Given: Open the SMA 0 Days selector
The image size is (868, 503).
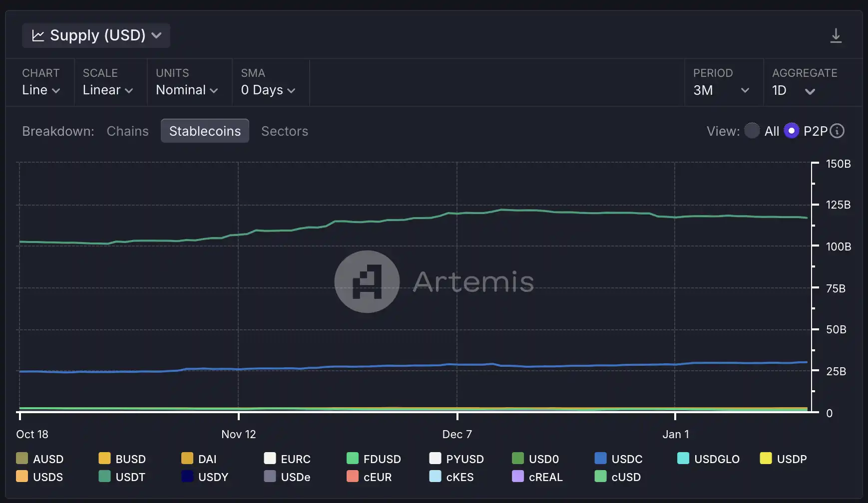Looking at the screenshot, I should [x=268, y=90].
